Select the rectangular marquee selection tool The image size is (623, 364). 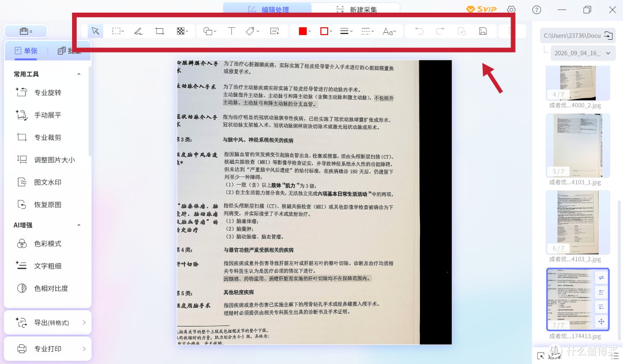click(117, 31)
